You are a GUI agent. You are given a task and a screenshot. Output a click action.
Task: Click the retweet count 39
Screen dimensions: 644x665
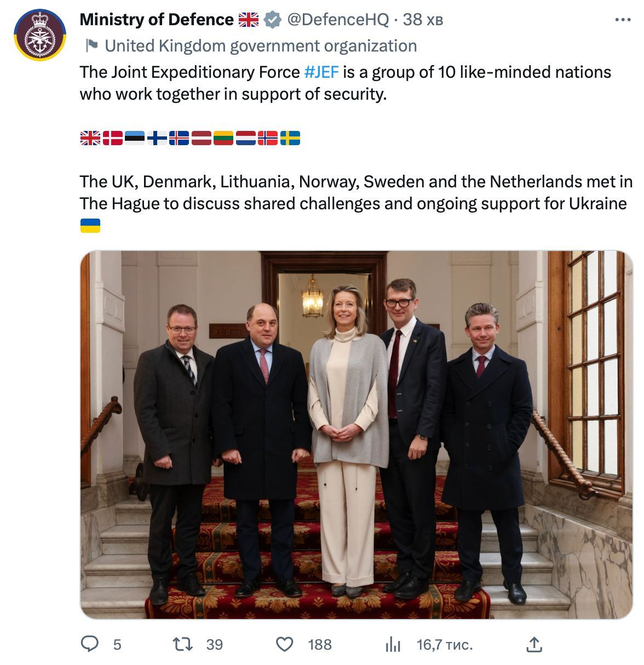pos(215,645)
